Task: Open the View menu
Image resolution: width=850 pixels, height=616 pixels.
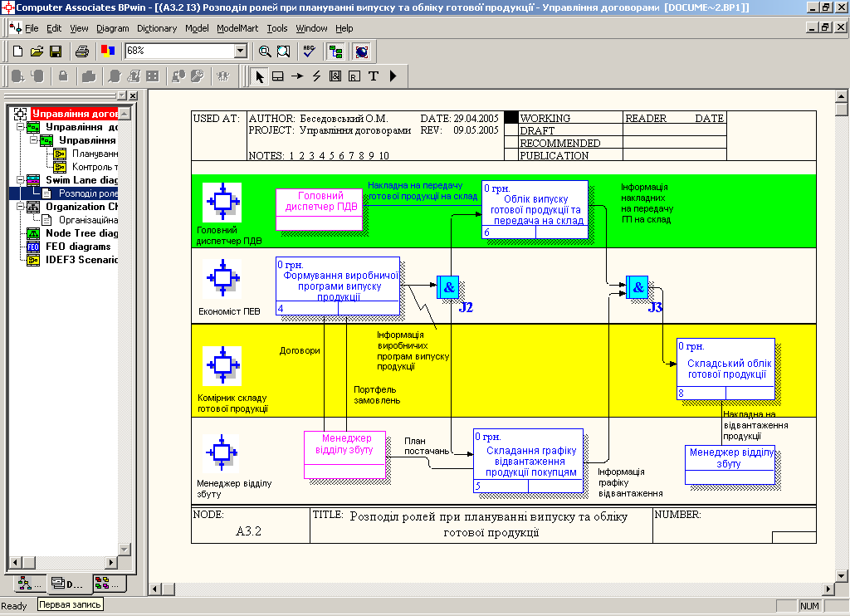Action: [x=79, y=28]
